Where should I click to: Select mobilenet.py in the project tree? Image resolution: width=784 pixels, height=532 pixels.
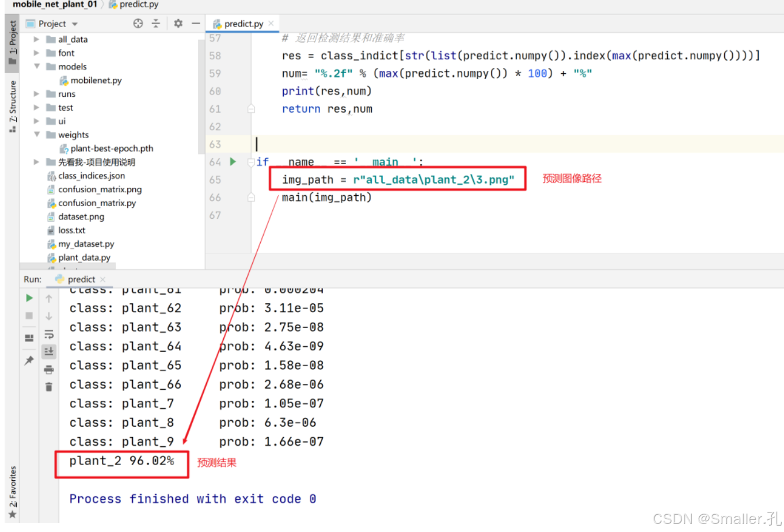click(x=90, y=80)
